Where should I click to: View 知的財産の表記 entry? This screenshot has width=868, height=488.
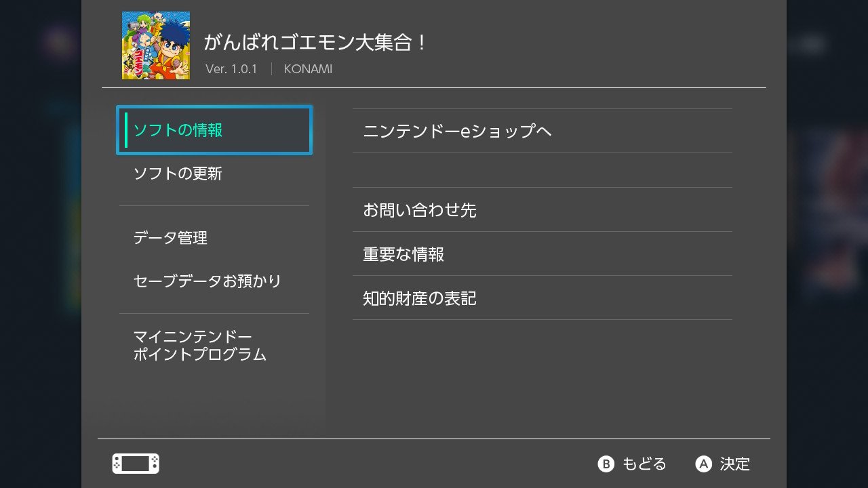[x=542, y=298]
